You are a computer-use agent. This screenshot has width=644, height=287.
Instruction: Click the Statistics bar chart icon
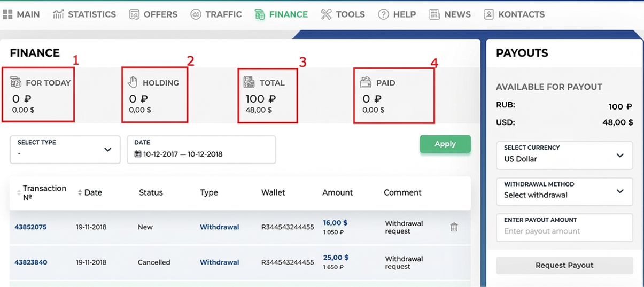click(x=58, y=14)
